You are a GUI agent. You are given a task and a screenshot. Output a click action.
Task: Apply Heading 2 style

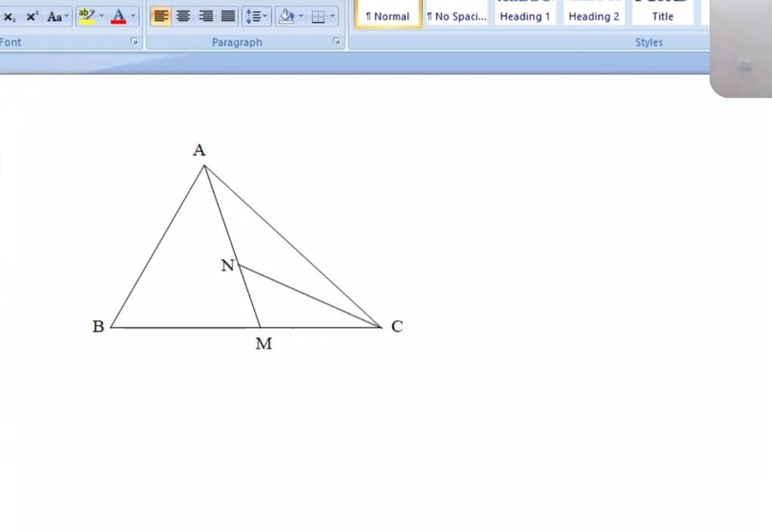pos(594,14)
